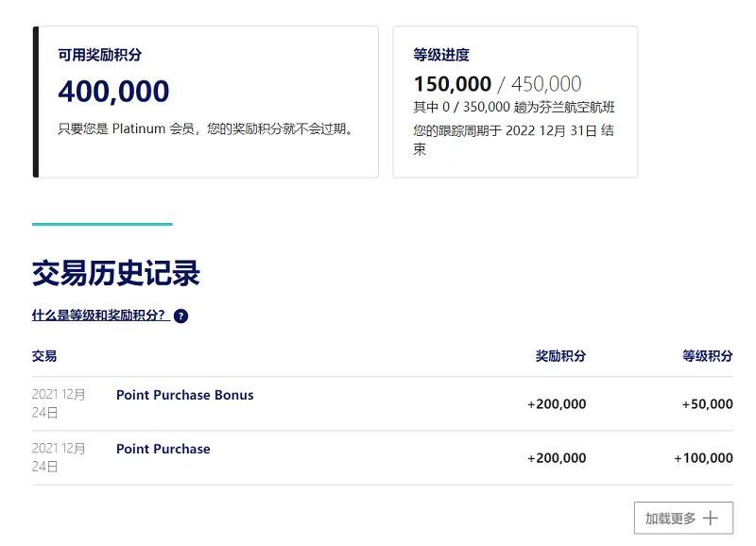Click the 奖励积分 column header

560,356
